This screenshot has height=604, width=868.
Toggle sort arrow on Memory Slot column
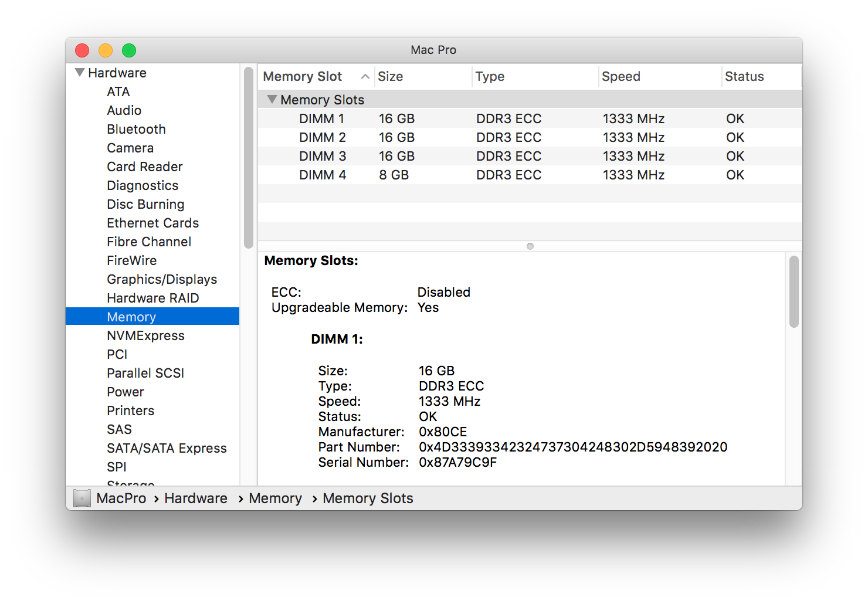point(365,77)
